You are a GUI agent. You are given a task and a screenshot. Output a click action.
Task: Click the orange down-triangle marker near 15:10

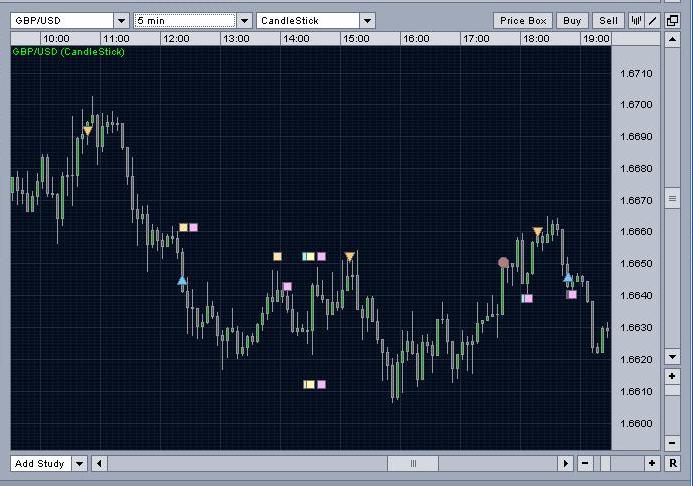350,256
